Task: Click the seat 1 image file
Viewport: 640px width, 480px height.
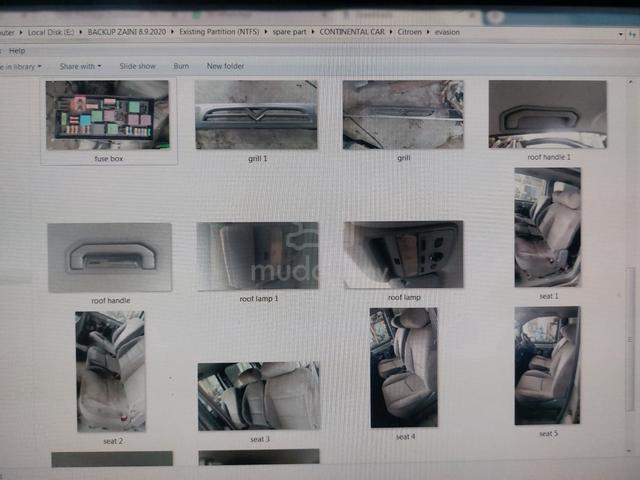Action: 548,227
